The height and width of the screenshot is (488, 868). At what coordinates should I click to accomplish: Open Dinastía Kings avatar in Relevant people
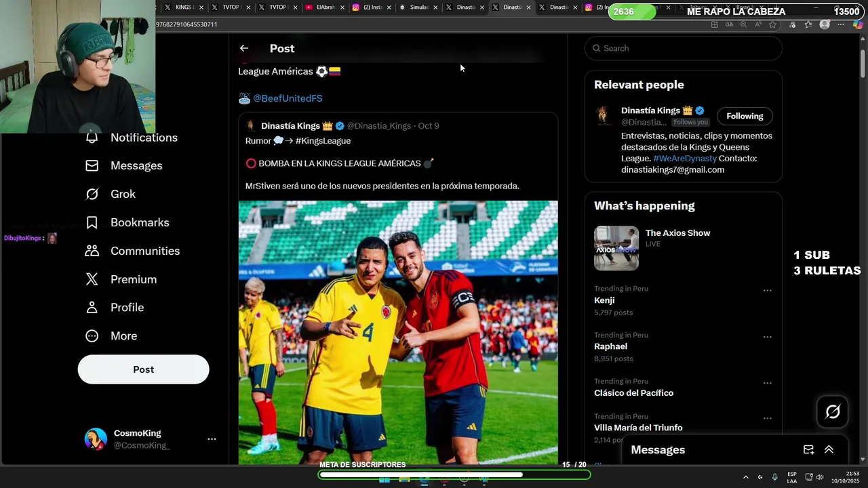point(603,115)
